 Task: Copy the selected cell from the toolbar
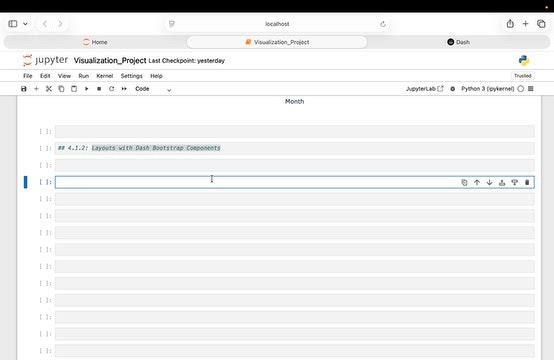(x=61, y=89)
